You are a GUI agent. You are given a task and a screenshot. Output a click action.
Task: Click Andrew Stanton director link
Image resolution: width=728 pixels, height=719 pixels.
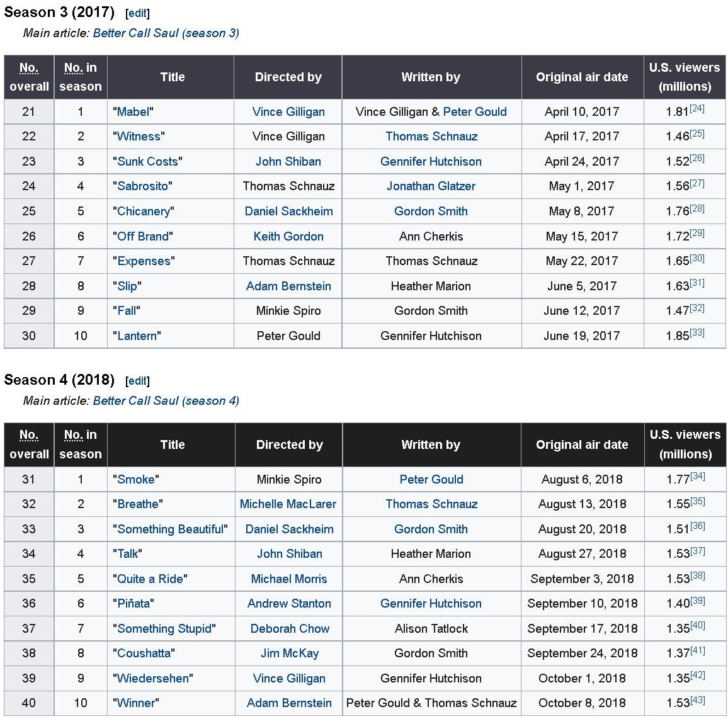[289, 604]
